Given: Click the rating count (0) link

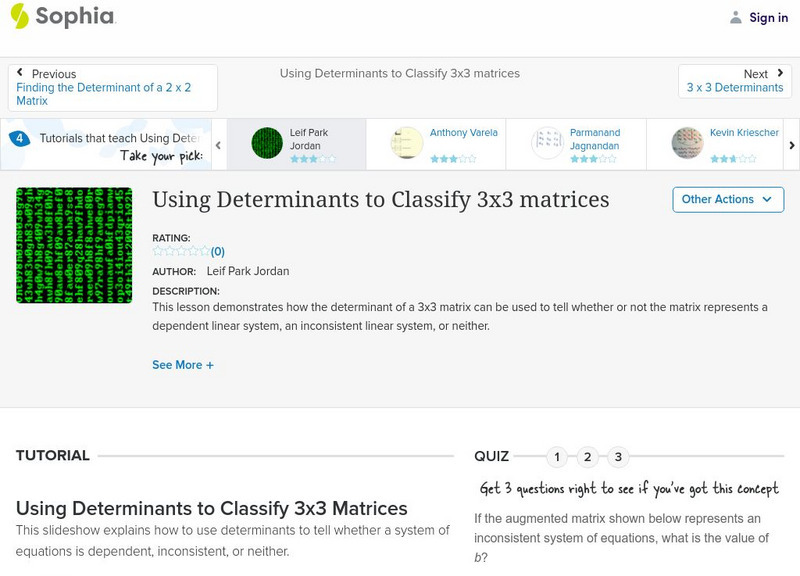Looking at the screenshot, I should point(218,252).
